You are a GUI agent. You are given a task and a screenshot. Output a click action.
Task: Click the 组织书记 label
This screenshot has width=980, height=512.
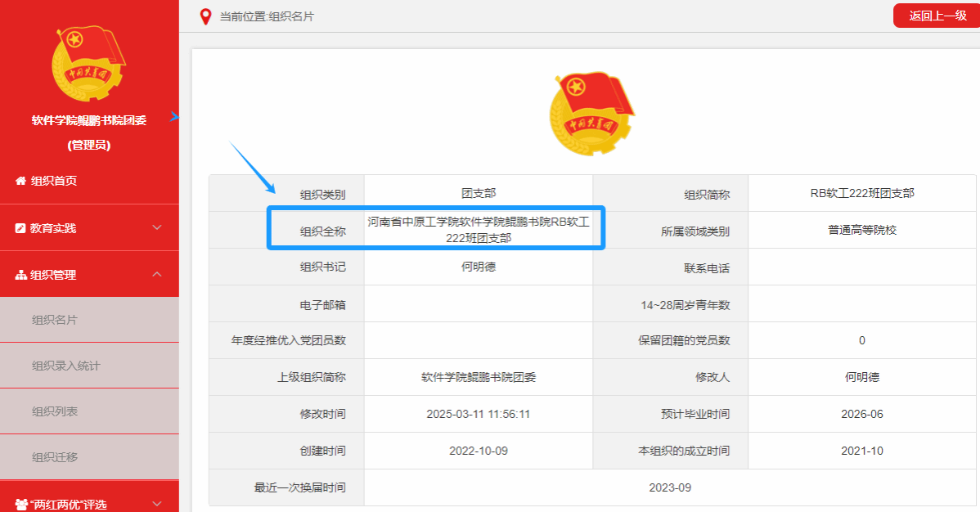coord(322,267)
